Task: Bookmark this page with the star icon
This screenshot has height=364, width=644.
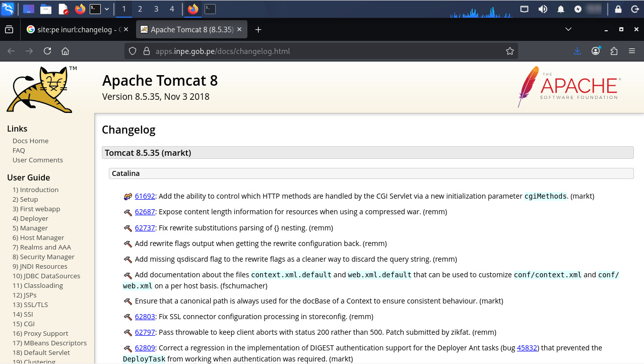Action: click(x=509, y=51)
